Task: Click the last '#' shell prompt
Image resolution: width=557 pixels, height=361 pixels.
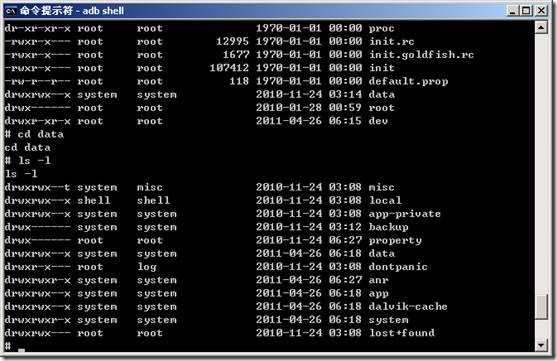Action: [x=8, y=346]
